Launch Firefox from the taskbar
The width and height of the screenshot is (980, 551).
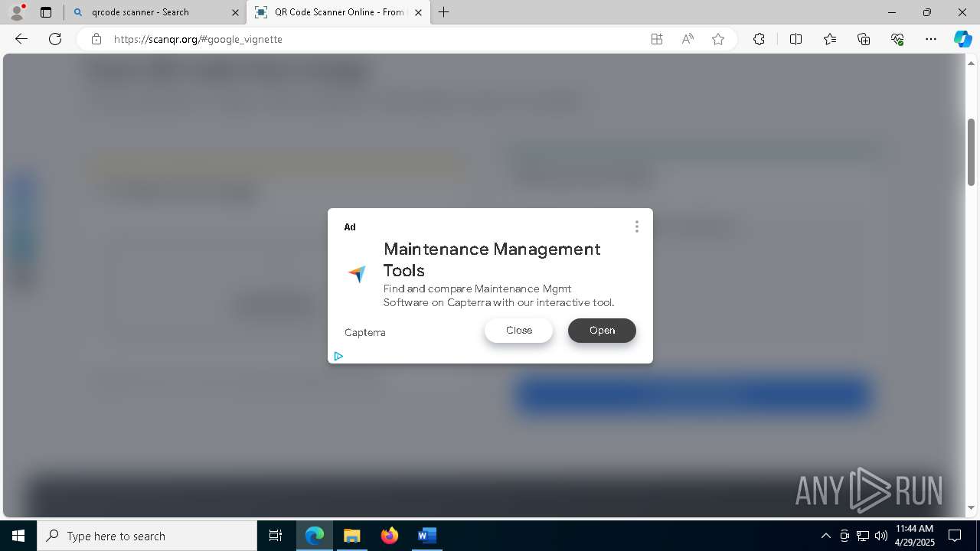390,536
